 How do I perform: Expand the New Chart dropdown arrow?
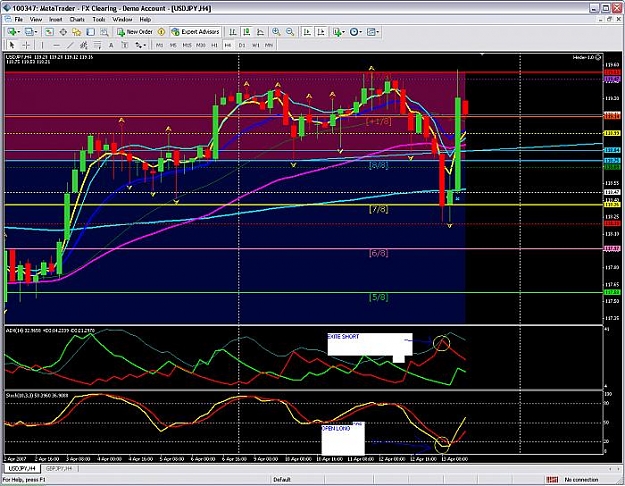19,32
